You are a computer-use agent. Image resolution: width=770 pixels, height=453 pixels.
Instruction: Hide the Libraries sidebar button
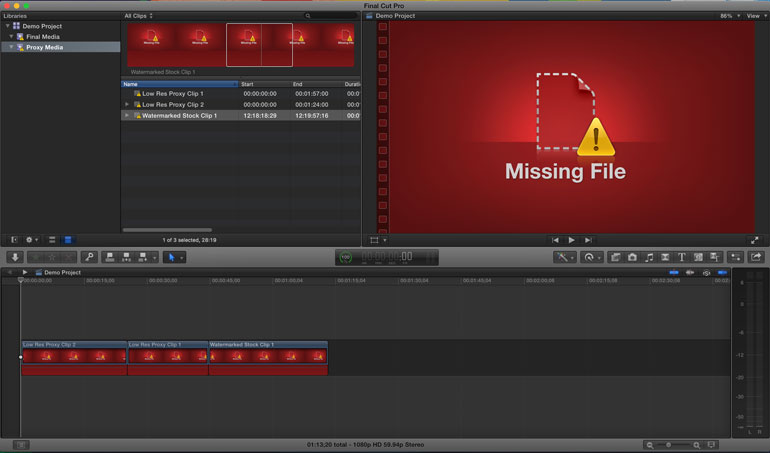coord(14,240)
